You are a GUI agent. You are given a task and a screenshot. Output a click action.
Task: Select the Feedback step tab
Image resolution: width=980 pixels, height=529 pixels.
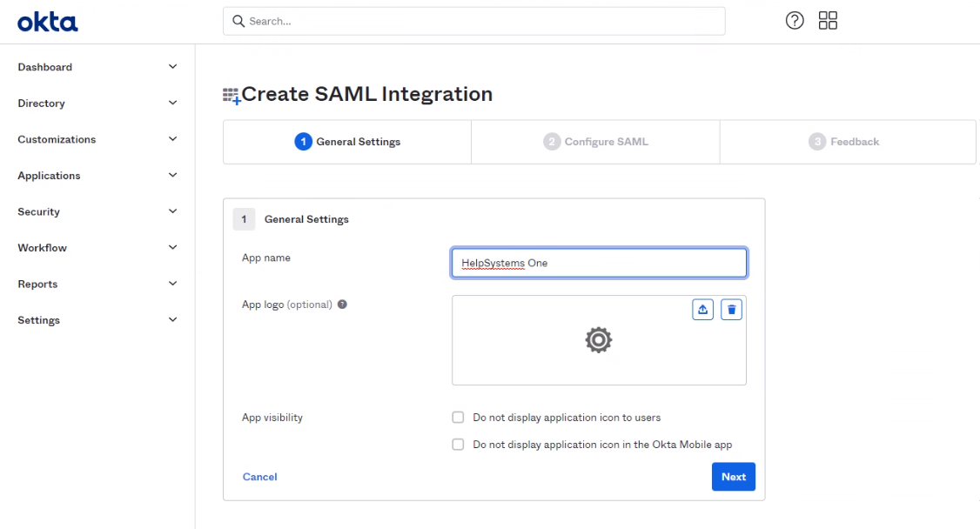pyautogui.click(x=844, y=142)
